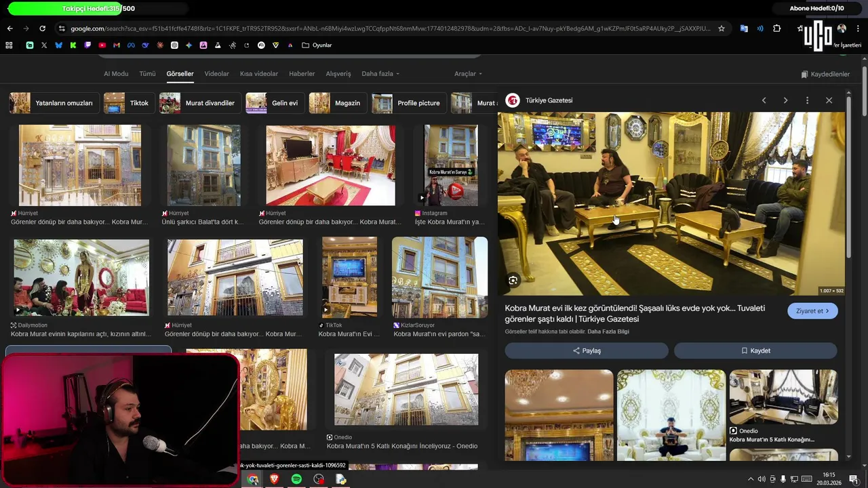Click the Ziyaret et button
868x488 pixels.
click(812, 311)
